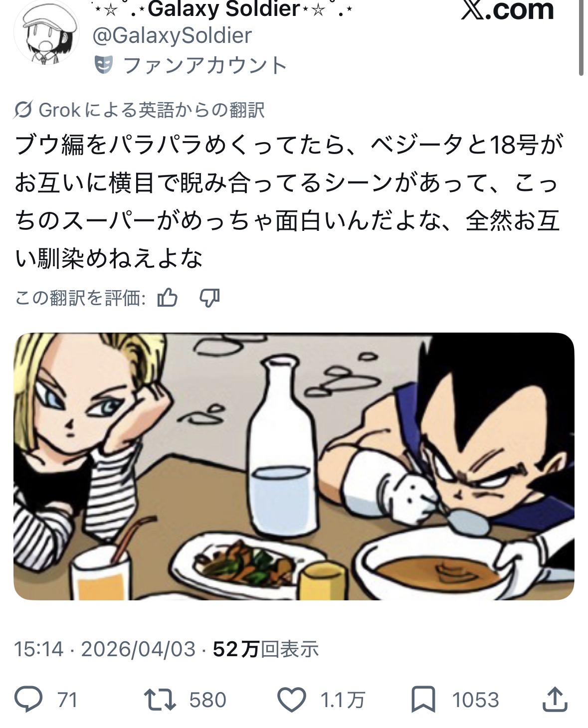Viewport: 588px width, 728px height.
Task: Like the post with the heart icon
Action: point(291,699)
